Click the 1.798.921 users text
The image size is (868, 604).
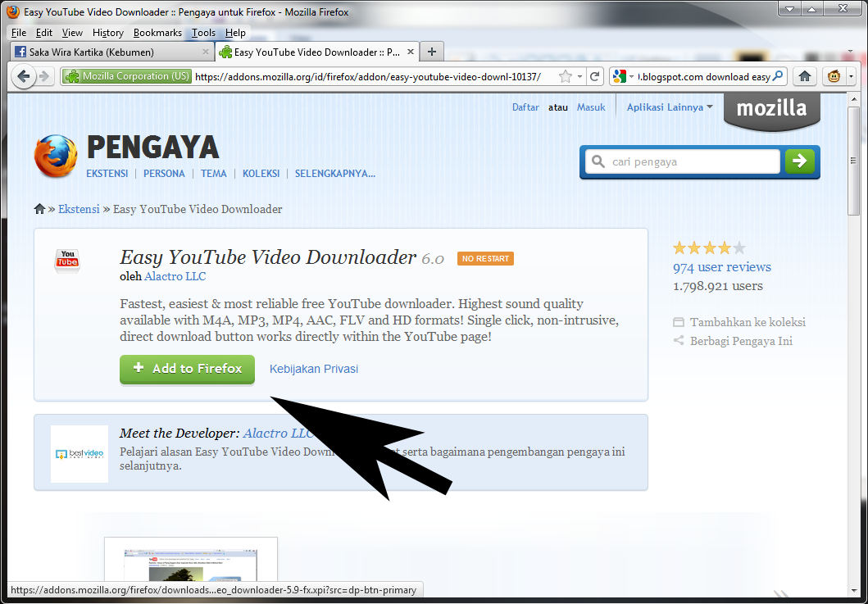tap(717, 286)
